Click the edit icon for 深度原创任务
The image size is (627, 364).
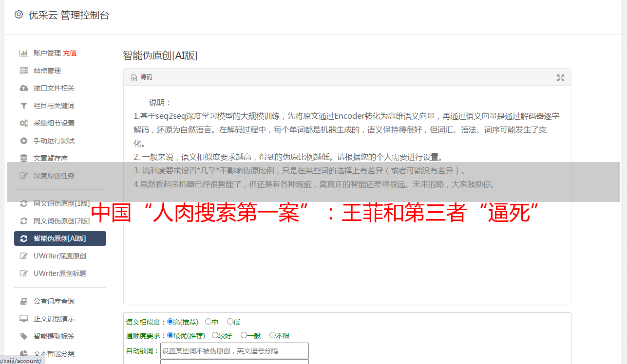click(23, 176)
